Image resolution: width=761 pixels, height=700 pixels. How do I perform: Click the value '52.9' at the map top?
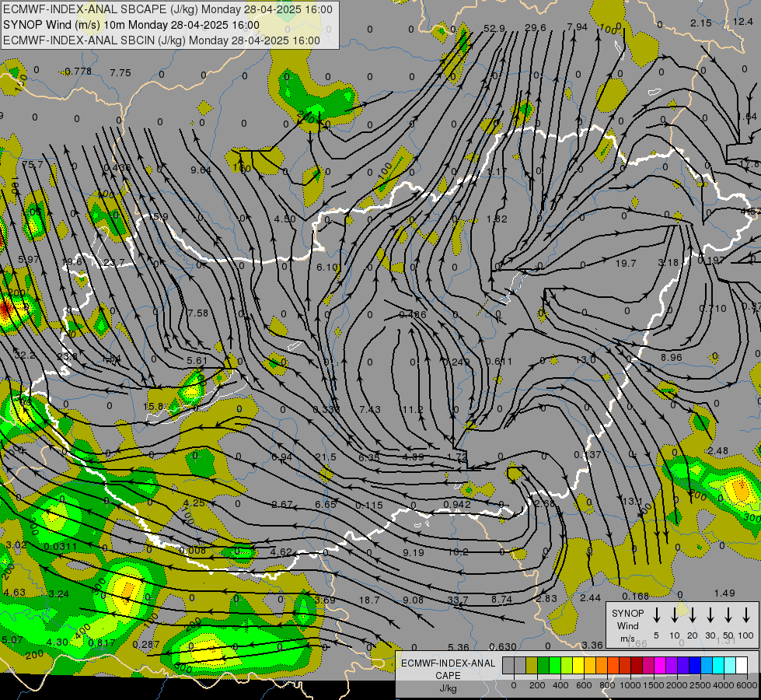point(494,29)
